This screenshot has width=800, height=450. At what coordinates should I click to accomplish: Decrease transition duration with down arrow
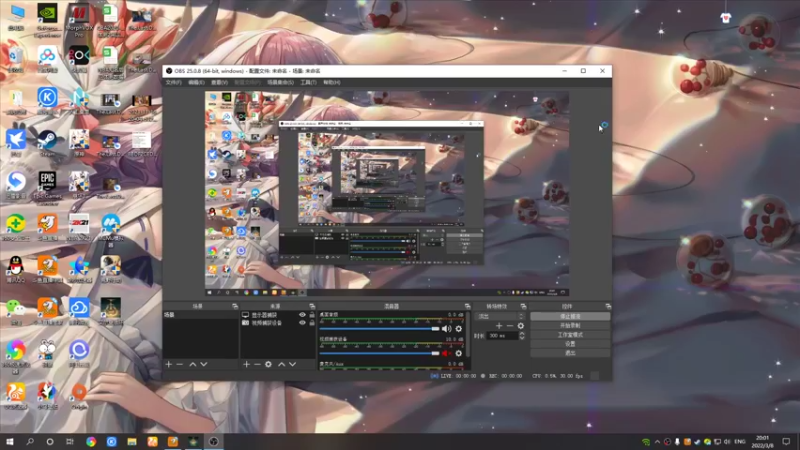pyautogui.click(x=521, y=338)
